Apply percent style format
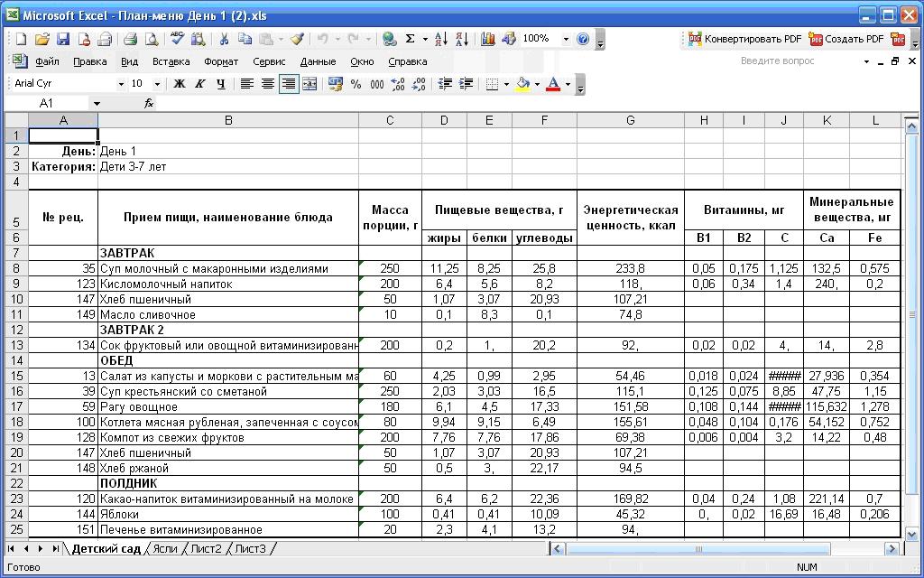 click(356, 84)
